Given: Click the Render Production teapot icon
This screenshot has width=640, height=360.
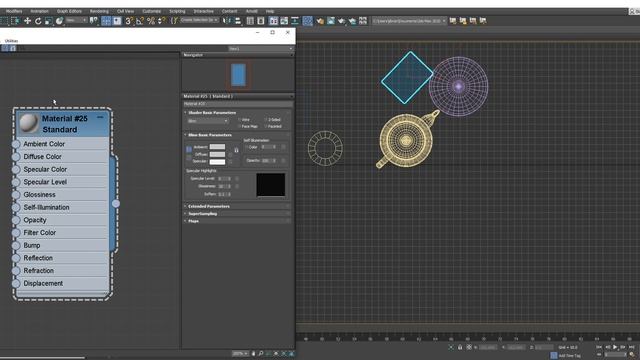Looking at the screenshot, I should coord(341,20).
